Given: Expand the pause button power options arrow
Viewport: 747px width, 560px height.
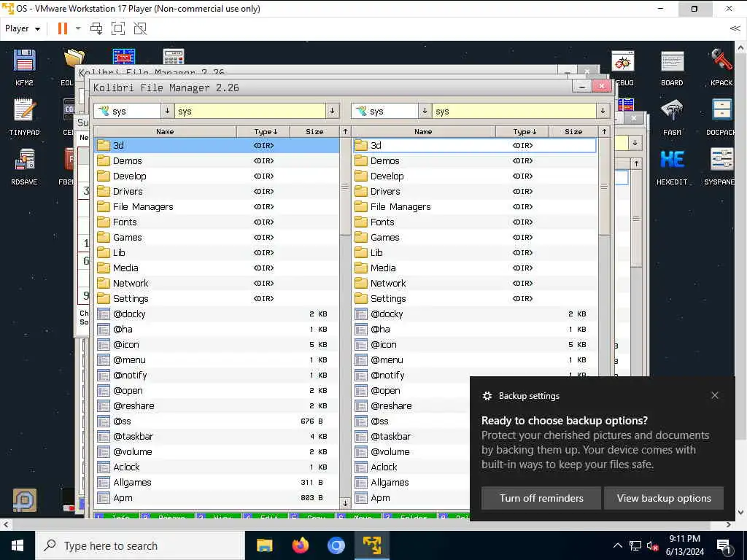Looking at the screenshot, I should pyautogui.click(x=78, y=28).
